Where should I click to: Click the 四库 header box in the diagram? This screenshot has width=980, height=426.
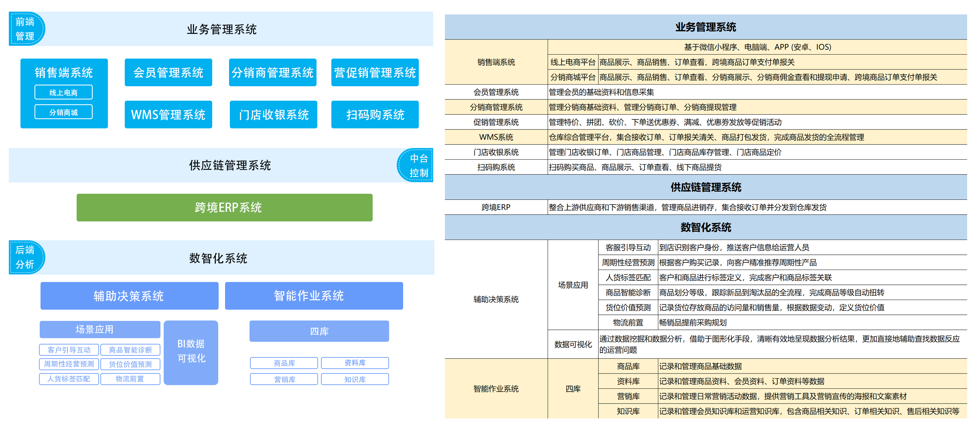pos(319,331)
